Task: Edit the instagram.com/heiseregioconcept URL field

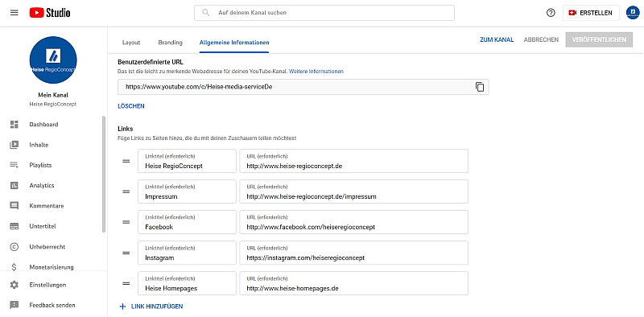Action: pyautogui.click(x=353, y=253)
